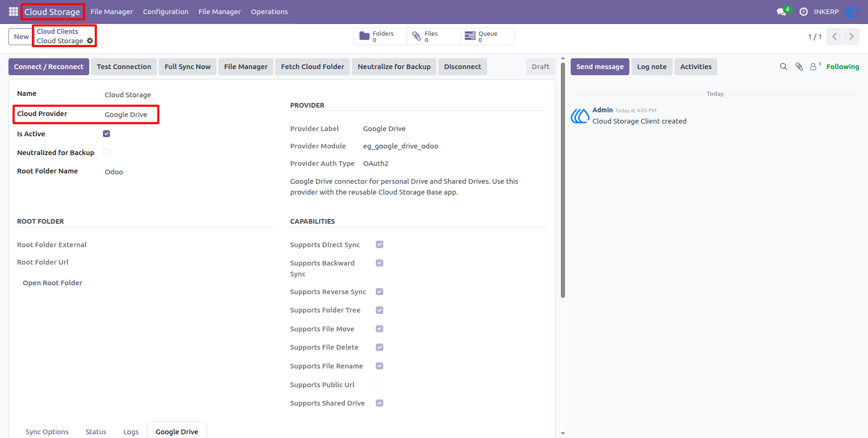This screenshot has width=868, height=438.
Task: Click the Send message button
Action: pos(600,67)
